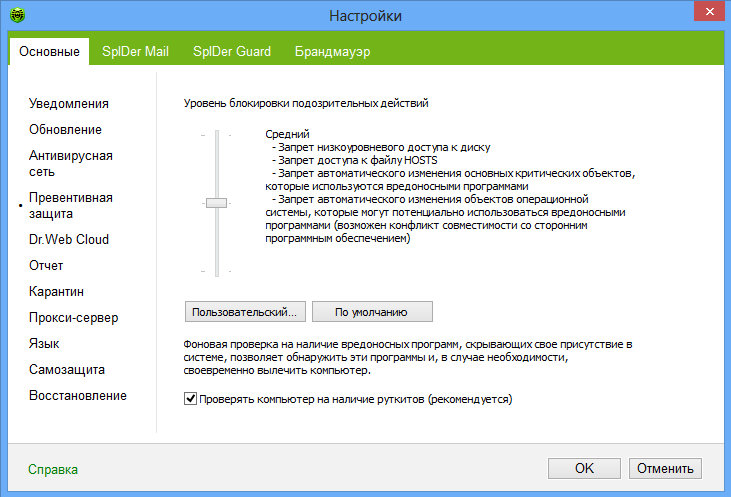The width and height of the screenshot is (731, 497).
Task: Select Восстановление in the sidebar
Action: (77, 396)
